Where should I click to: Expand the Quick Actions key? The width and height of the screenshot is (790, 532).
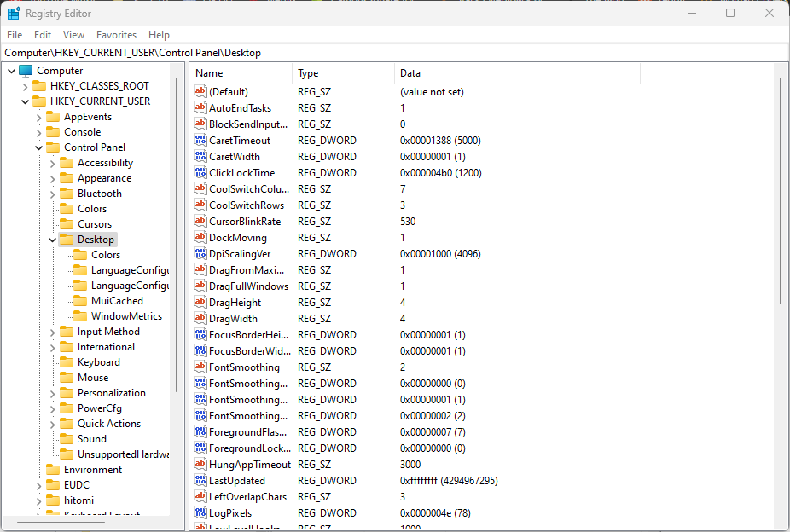(52, 425)
